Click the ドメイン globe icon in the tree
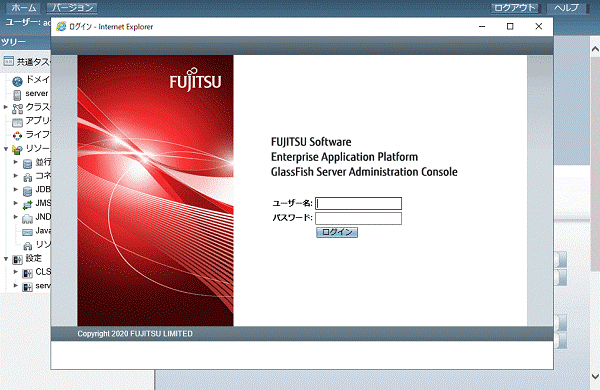The height and width of the screenshot is (390, 600). click(x=17, y=82)
